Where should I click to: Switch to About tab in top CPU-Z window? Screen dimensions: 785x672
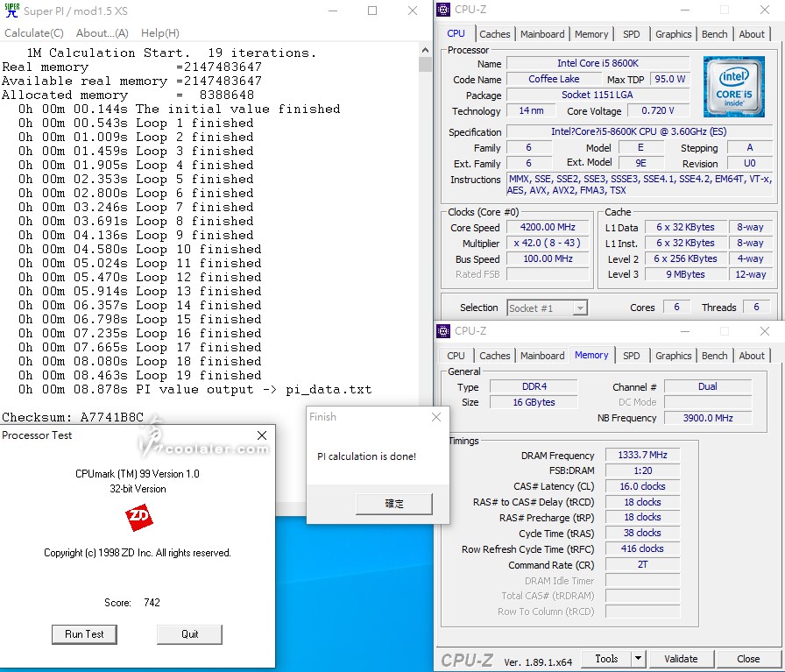click(752, 34)
